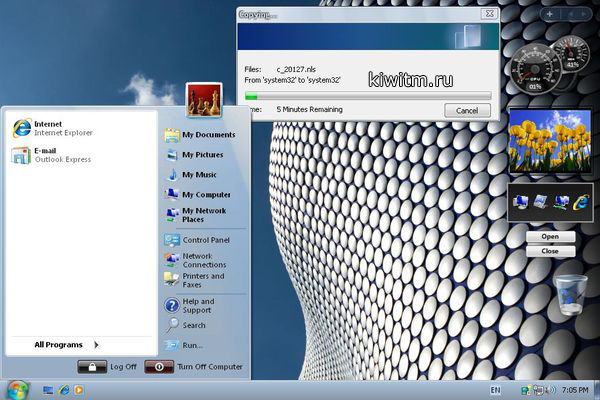Launch Windows Media Player from quick launch
The width and height of the screenshot is (600, 400).
point(78,390)
